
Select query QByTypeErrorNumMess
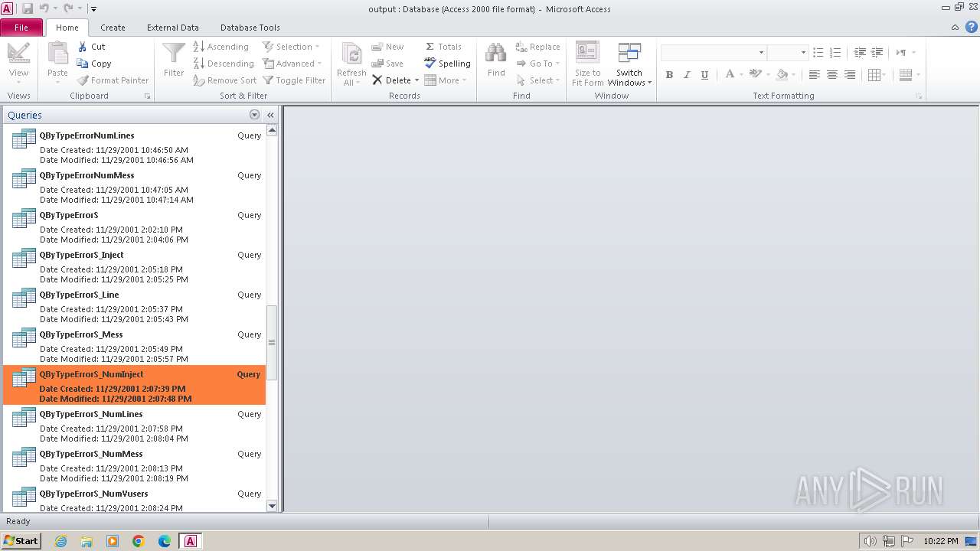pyautogui.click(x=134, y=185)
